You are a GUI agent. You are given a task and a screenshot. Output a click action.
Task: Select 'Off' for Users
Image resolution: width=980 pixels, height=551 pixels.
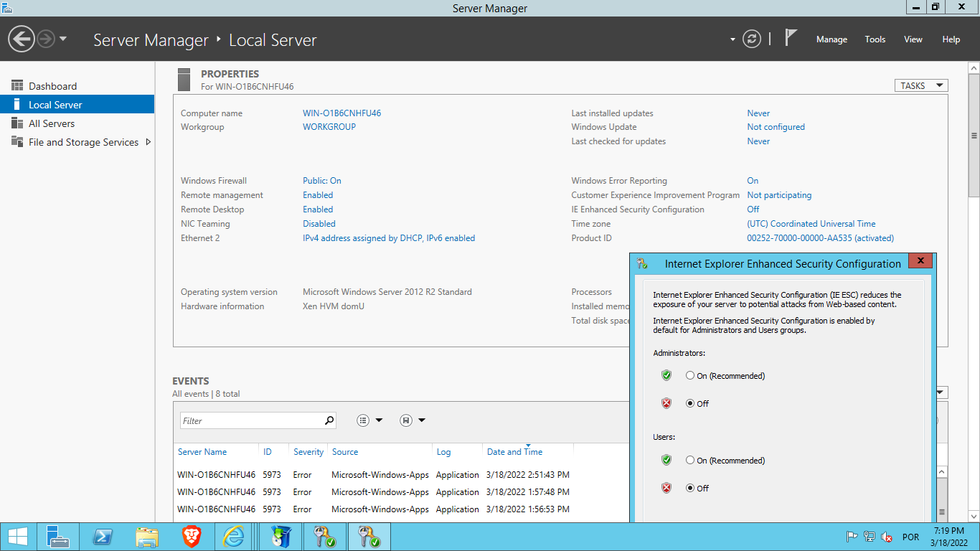pyautogui.click(x=690, y=488)
